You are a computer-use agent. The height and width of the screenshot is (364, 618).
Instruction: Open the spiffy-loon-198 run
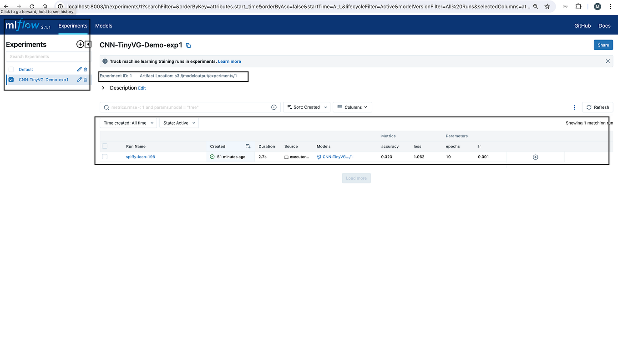(x=140, y=157)
